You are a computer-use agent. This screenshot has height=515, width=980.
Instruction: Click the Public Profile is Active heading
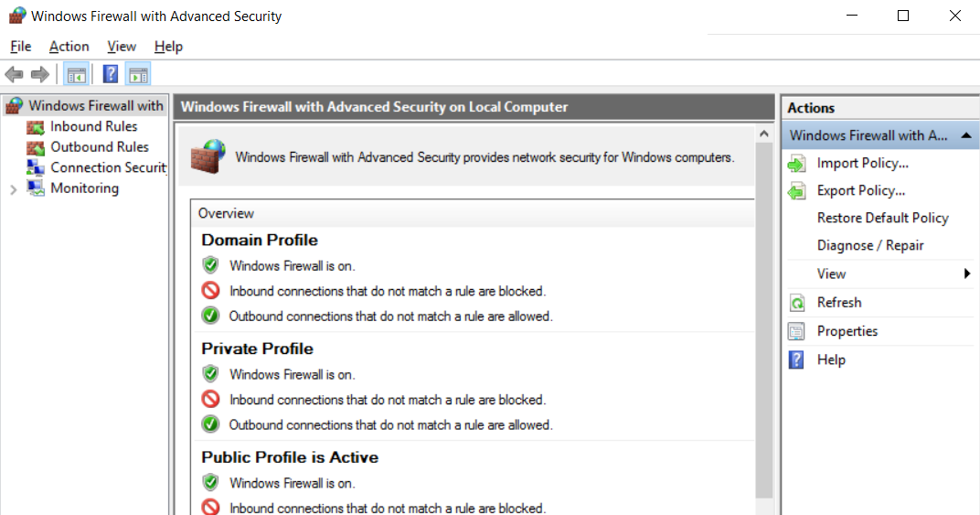(290, 457)
